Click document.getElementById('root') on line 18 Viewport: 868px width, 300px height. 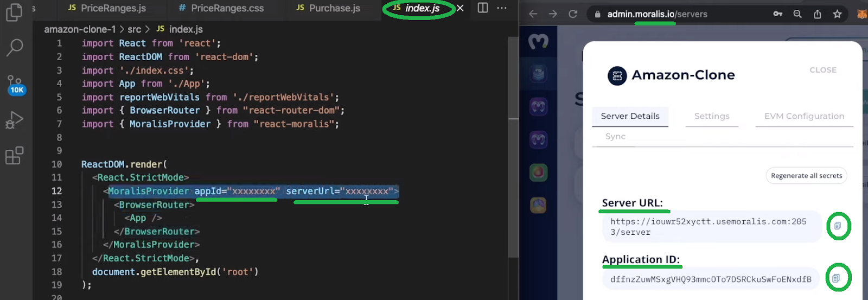(x=175, y=271)
